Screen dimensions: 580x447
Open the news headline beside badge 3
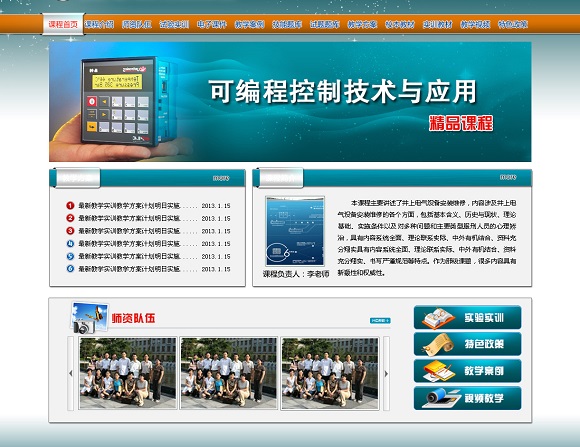point(129,231)
